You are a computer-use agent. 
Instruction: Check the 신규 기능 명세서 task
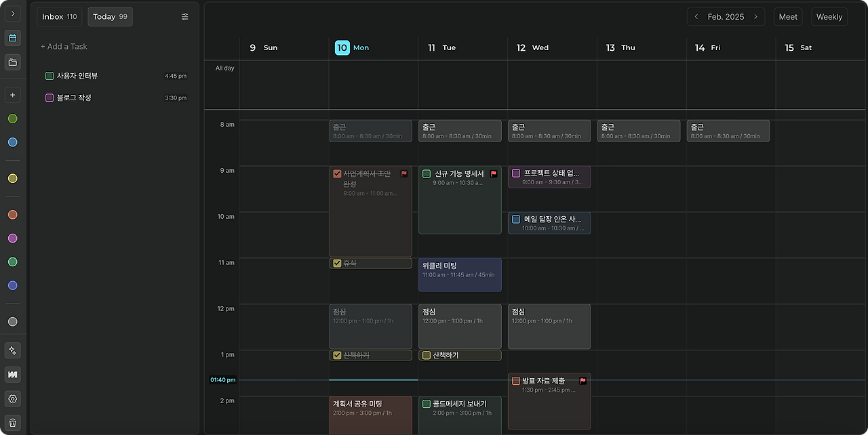(427, 173)
